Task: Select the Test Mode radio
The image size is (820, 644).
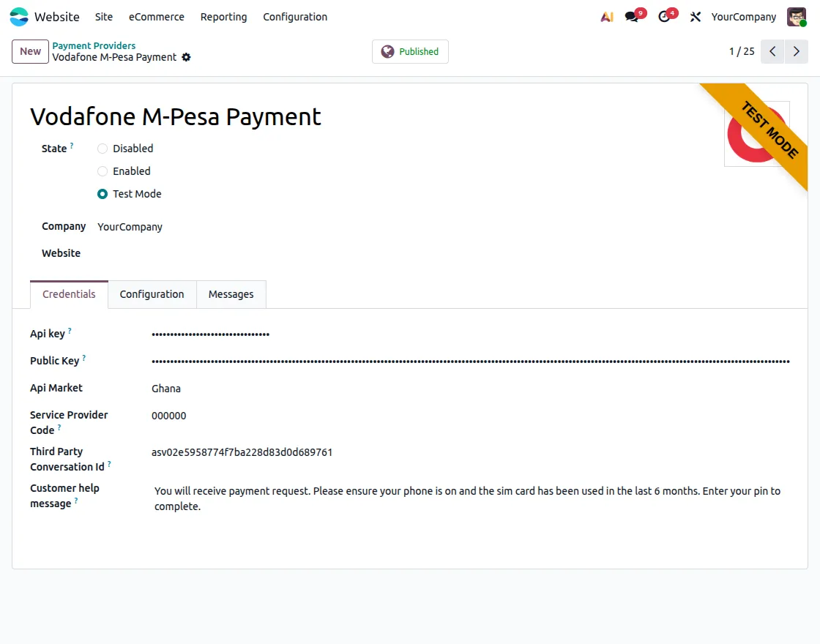Action: pyautogui.click(x=102, y=194)
